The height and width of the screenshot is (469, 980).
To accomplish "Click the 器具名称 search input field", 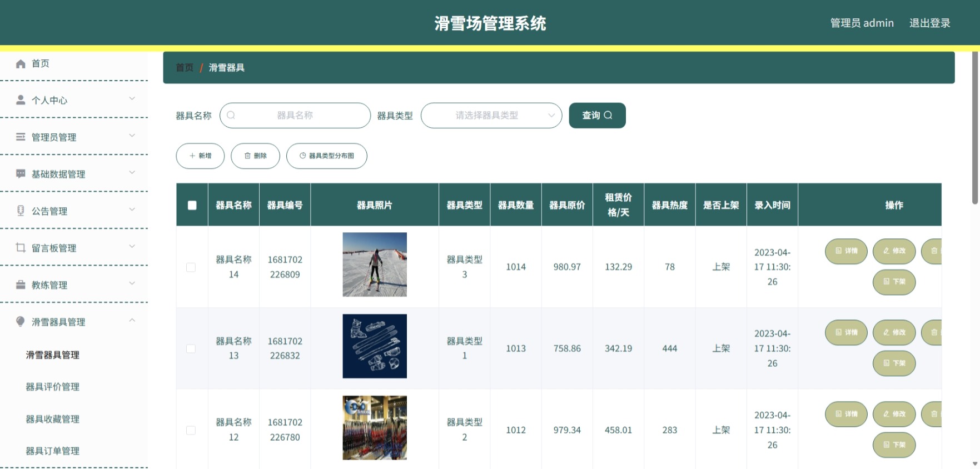I will tap(295, 116).
